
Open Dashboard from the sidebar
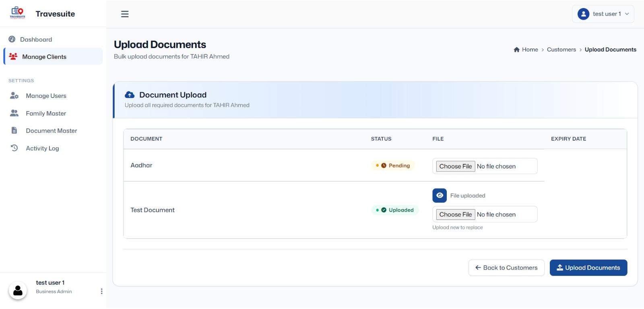point(53,39)
